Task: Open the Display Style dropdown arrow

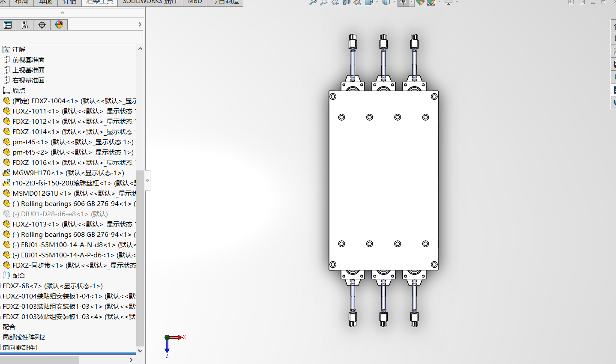Action: tap(394, 2)
